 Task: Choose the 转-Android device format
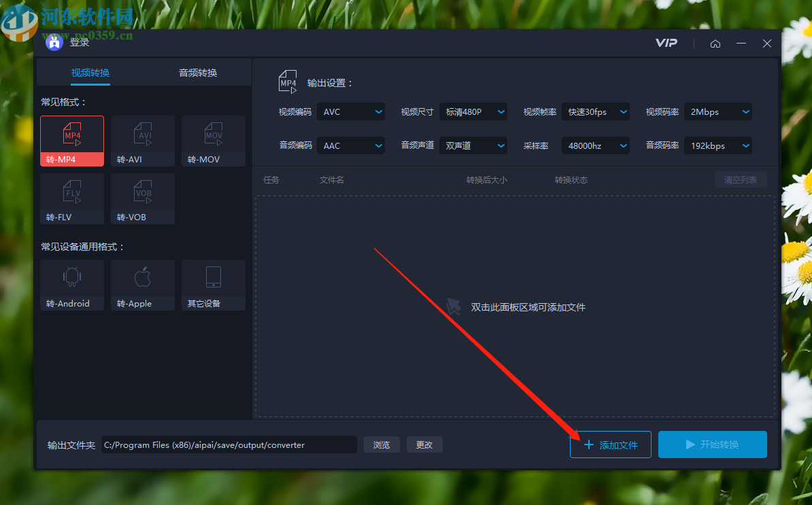point(72,285)
